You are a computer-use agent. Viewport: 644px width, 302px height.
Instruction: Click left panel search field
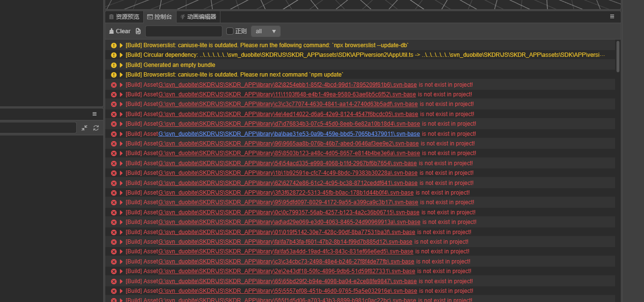click(x=38, y=128)
